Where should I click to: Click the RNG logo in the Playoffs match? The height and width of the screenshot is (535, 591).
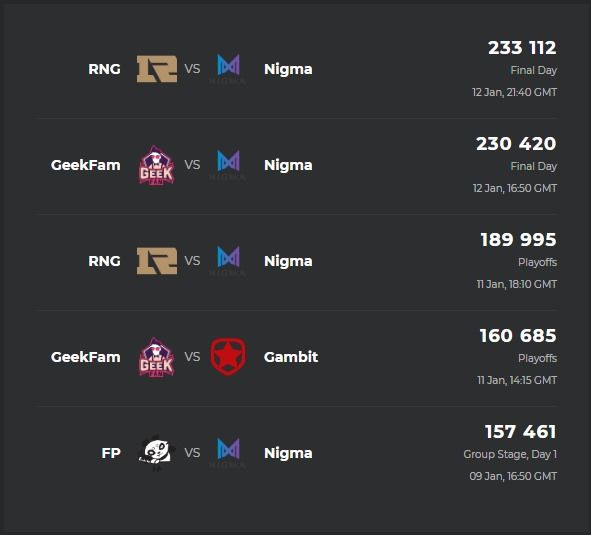[x=157, y=261]
